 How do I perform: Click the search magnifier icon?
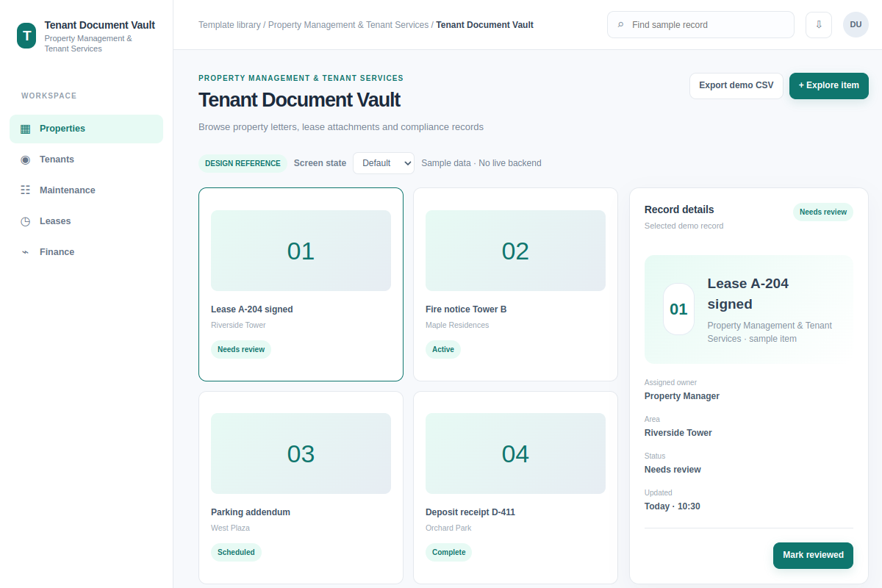(621, 25)
